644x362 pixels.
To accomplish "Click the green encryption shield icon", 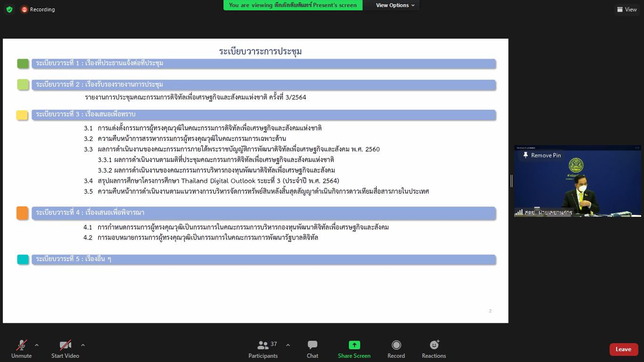I will click(9, 9).
